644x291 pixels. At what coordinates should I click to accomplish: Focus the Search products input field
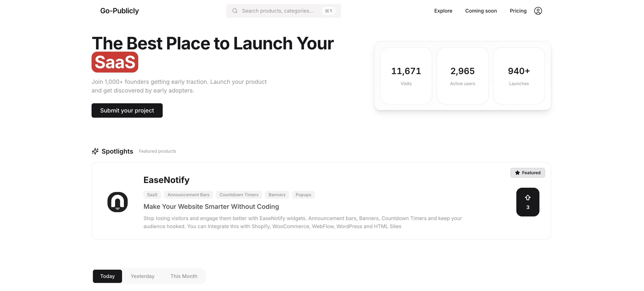pyautogui.click(x=278, y=11)
